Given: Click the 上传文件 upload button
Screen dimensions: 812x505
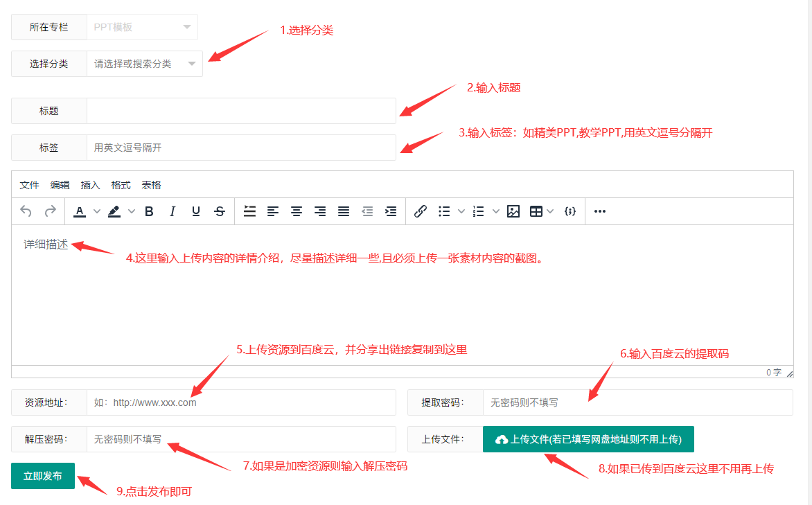Looking at the screenshot, I should coord(588,439).
